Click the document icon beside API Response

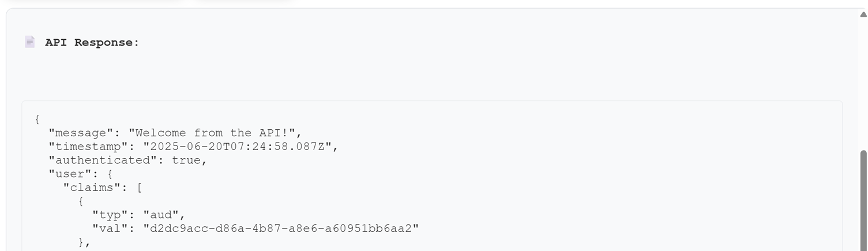(30, 42)
